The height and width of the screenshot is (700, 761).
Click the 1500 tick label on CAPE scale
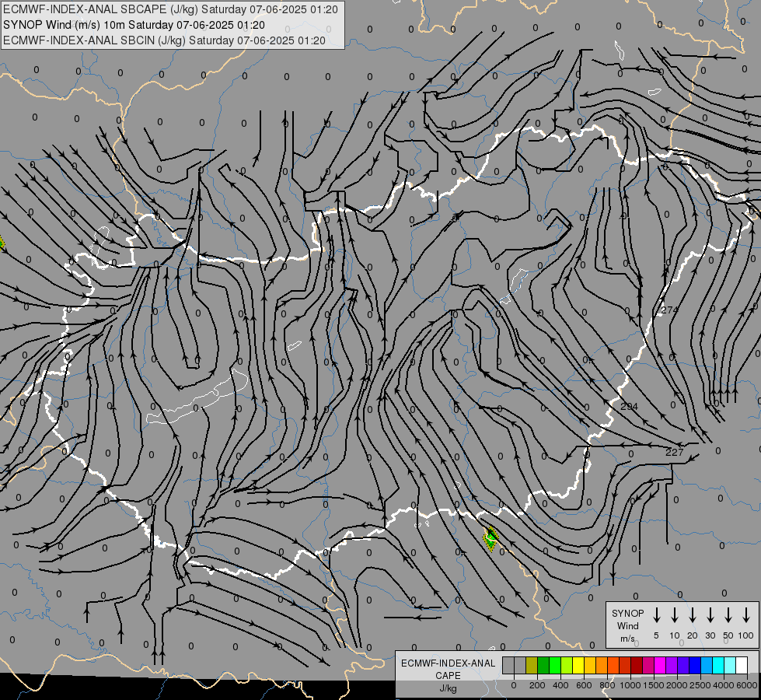click(654, 685)
